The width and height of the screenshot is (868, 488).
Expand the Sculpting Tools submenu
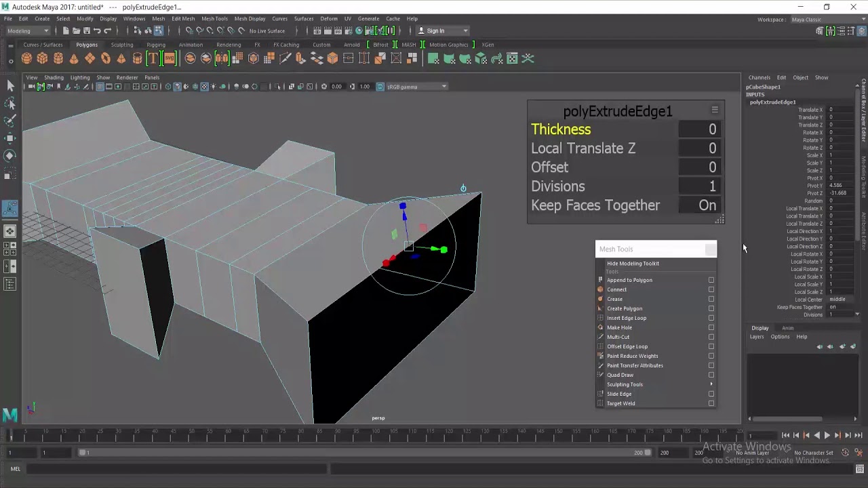tap(655, 384)
